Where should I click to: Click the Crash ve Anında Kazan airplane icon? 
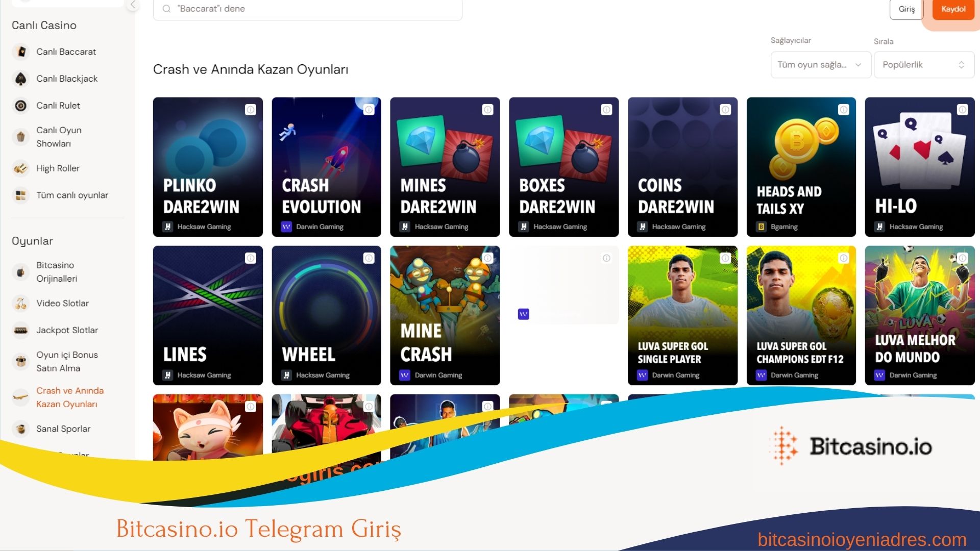(21, 397)
